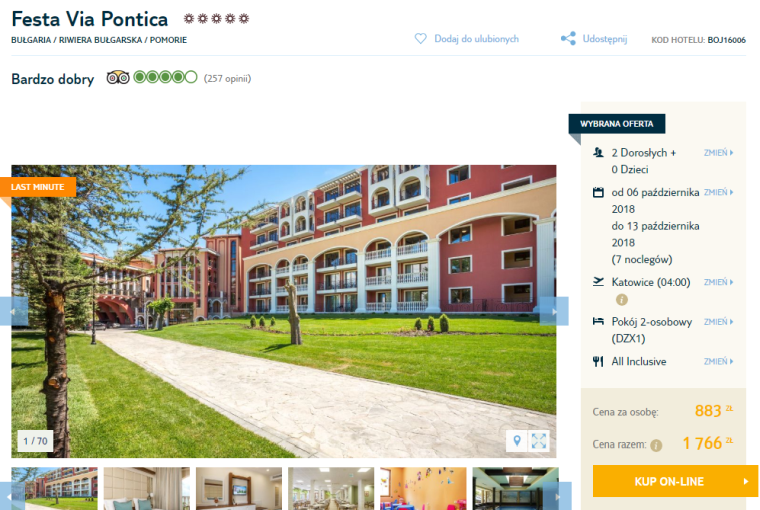Open the 257 opinii reviews link
This screenshot has width=760, height=510.
click(x=227, y=79)
